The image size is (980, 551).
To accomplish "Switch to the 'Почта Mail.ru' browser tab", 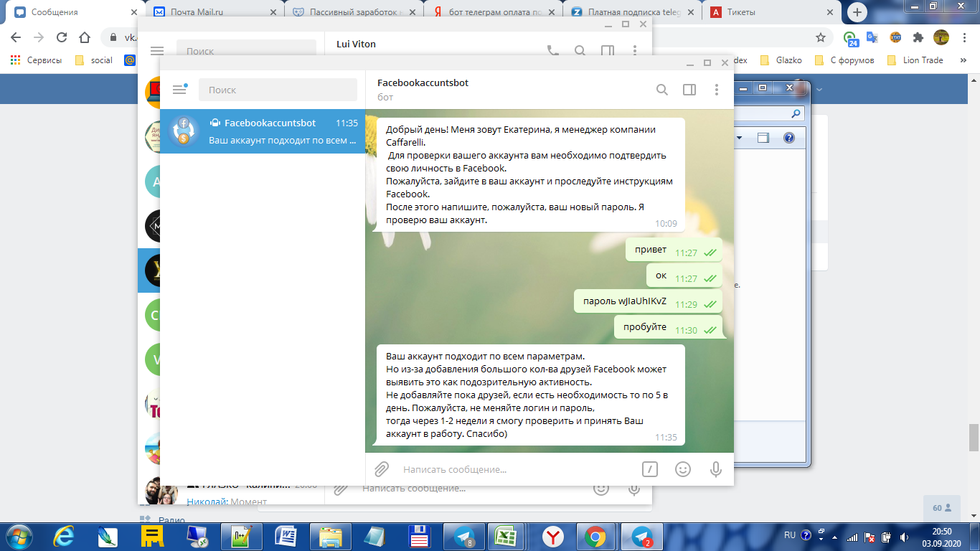I will click(x=216, y=12).
